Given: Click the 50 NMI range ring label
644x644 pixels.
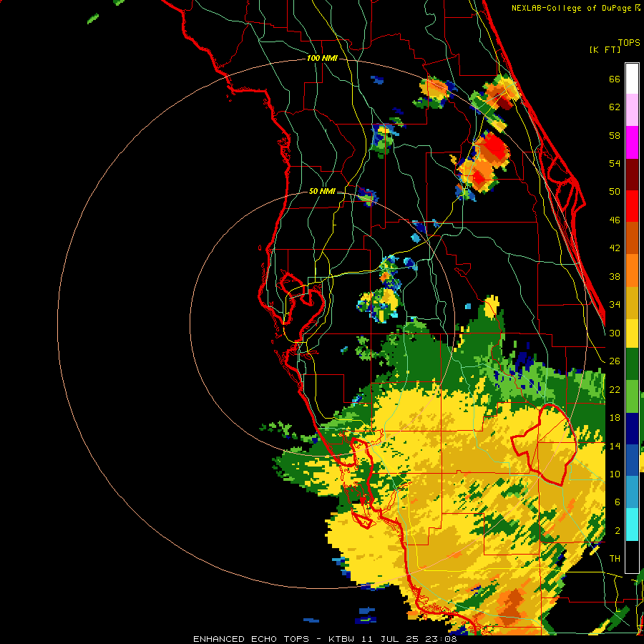Looking at the screenshot, I should click(322, 191).
